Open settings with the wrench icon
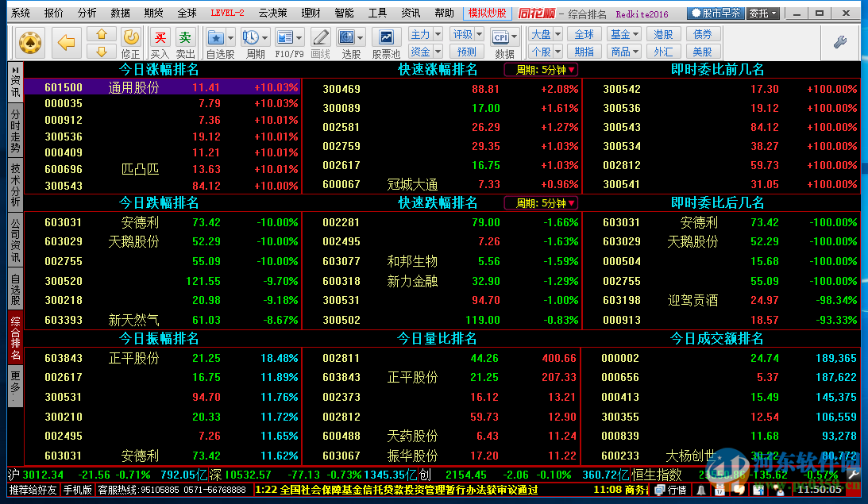Viewport: 868px width, 504px height. [839, 43]
